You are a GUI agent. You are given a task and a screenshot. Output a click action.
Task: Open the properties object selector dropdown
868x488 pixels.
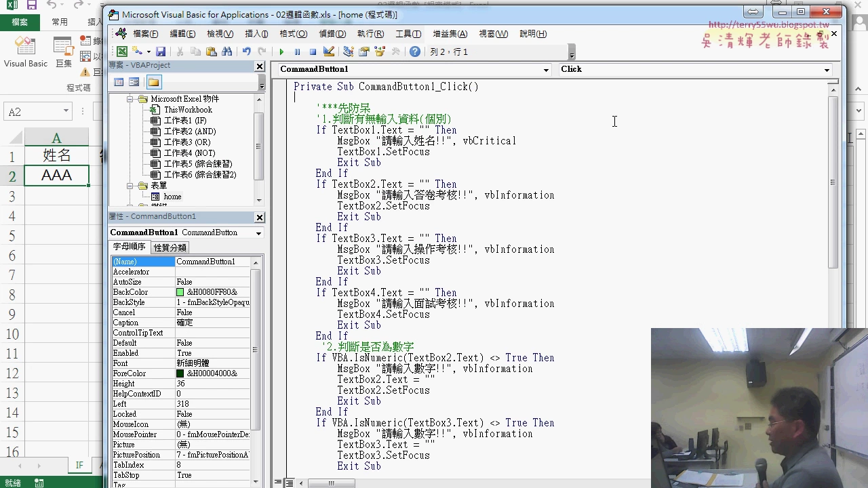(x=258, y=233)
